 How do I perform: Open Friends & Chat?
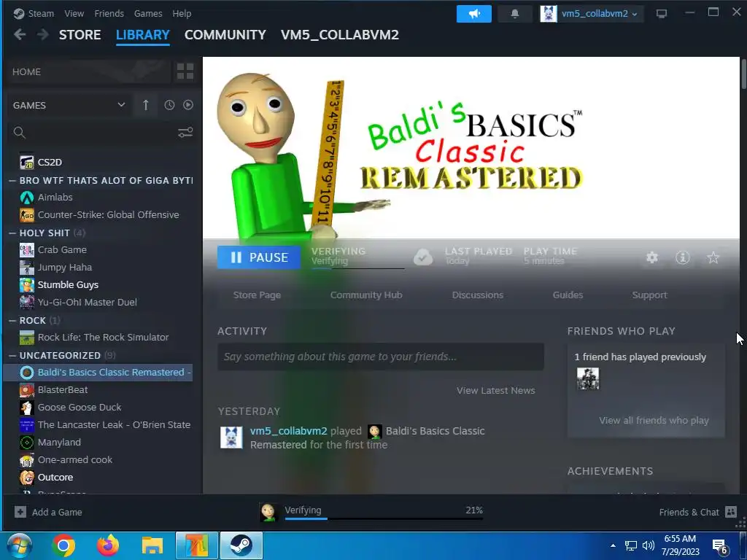coord(697,512)
